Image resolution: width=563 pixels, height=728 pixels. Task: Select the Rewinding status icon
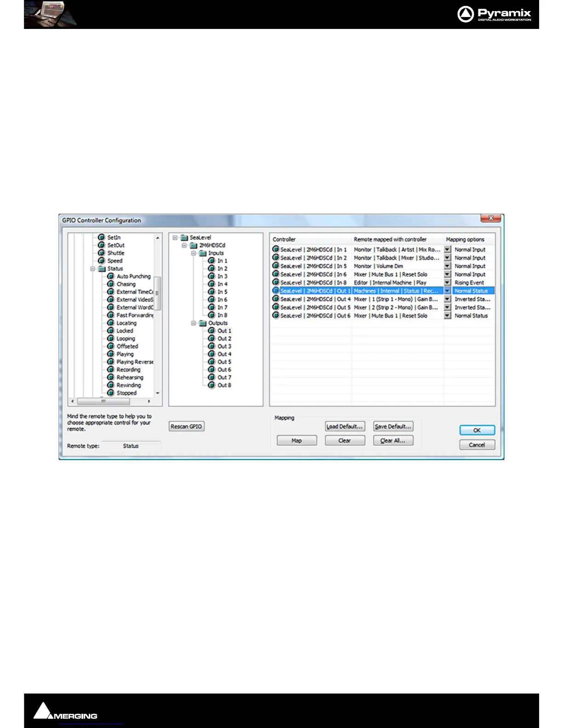coord(111,385)
